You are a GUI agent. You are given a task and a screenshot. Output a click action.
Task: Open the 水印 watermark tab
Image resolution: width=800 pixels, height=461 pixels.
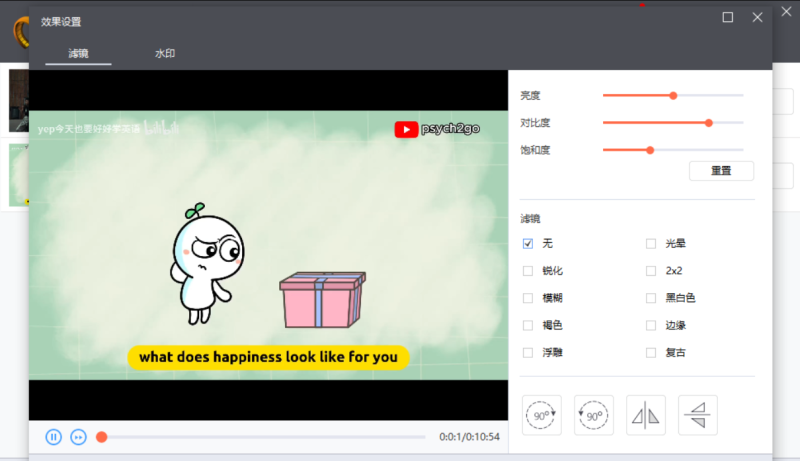165,54
